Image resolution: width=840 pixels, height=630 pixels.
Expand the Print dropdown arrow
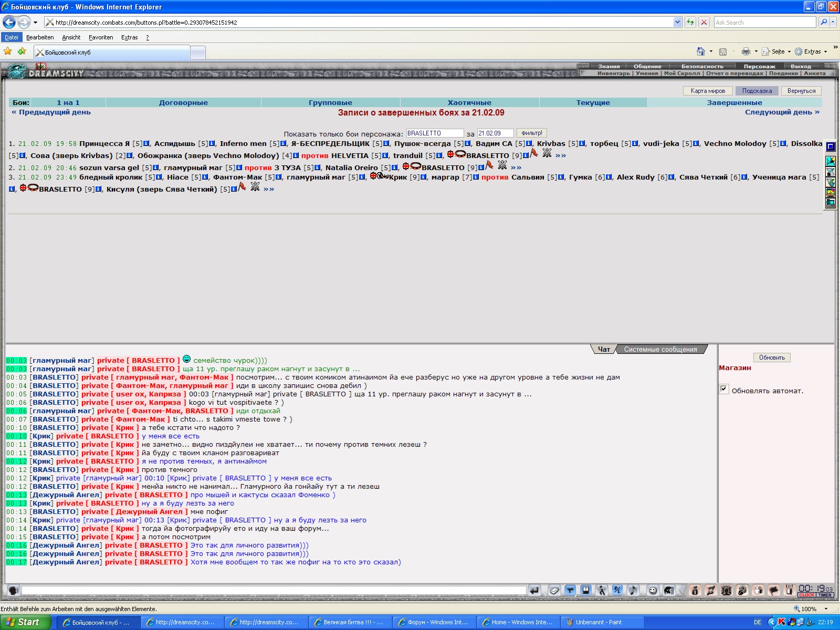point(756,51)
